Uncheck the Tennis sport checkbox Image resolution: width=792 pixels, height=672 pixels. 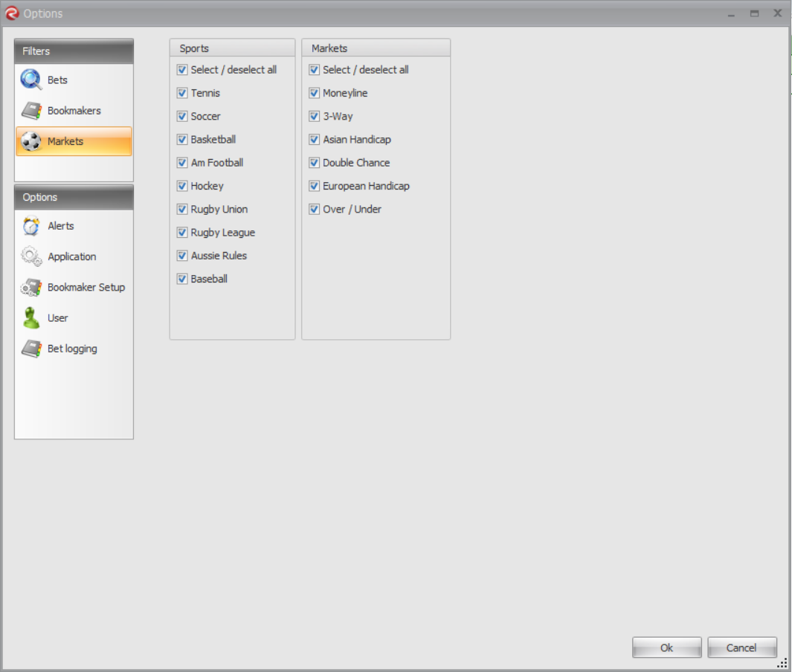click(182, 93)
